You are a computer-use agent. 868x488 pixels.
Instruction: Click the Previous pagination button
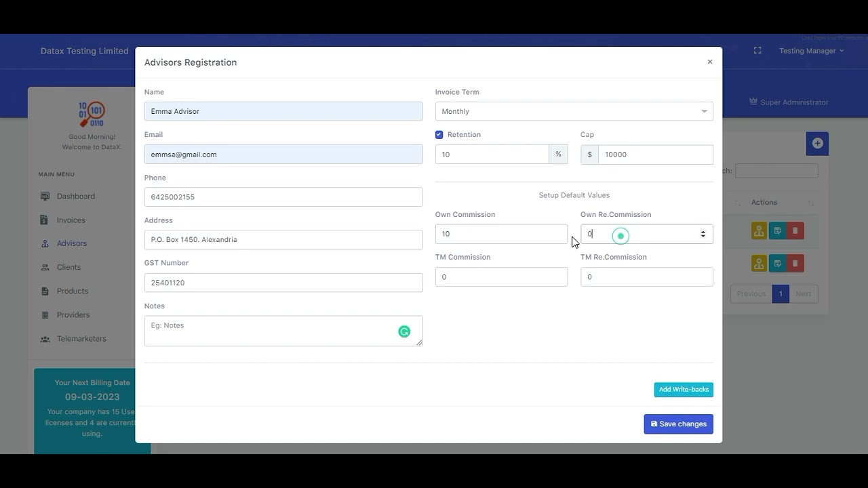(751, 294)
